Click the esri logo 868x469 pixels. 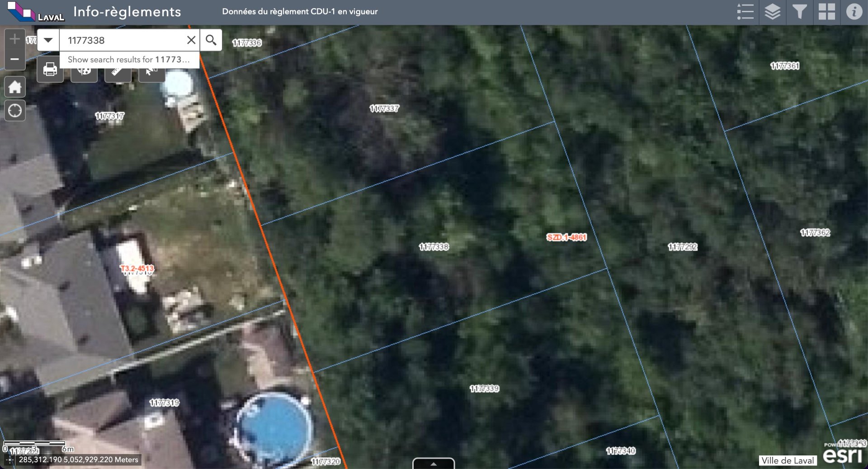[843, 455]
